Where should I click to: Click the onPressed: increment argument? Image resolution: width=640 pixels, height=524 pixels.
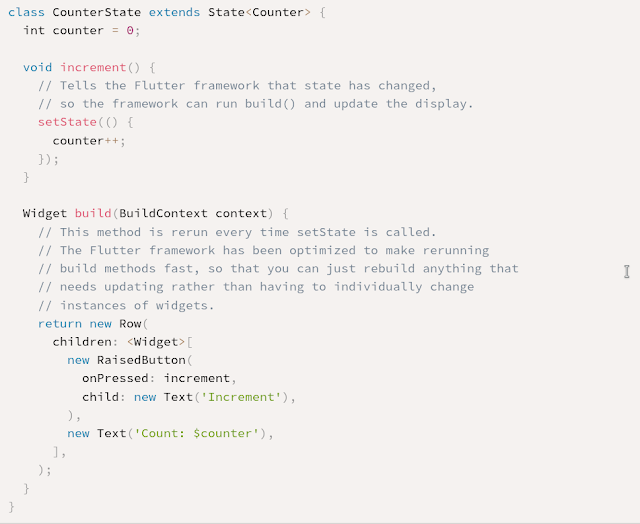pos(159,378)
